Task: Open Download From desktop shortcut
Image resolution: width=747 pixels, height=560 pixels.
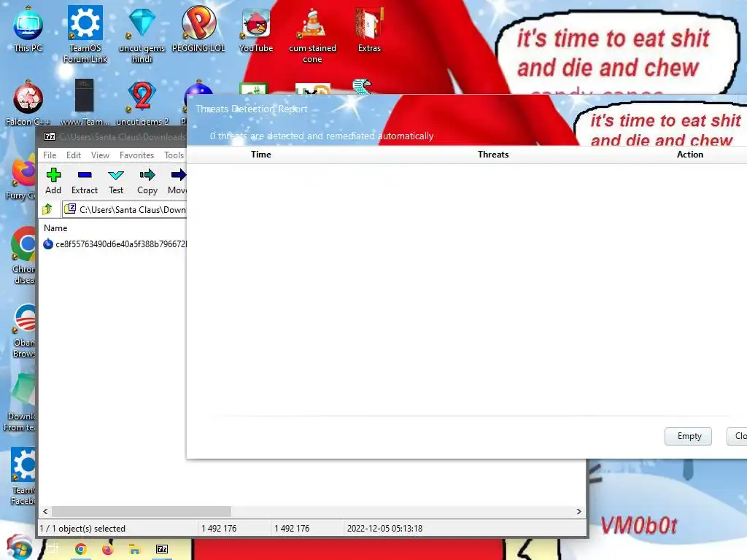Action: click(x=20, y=402)
